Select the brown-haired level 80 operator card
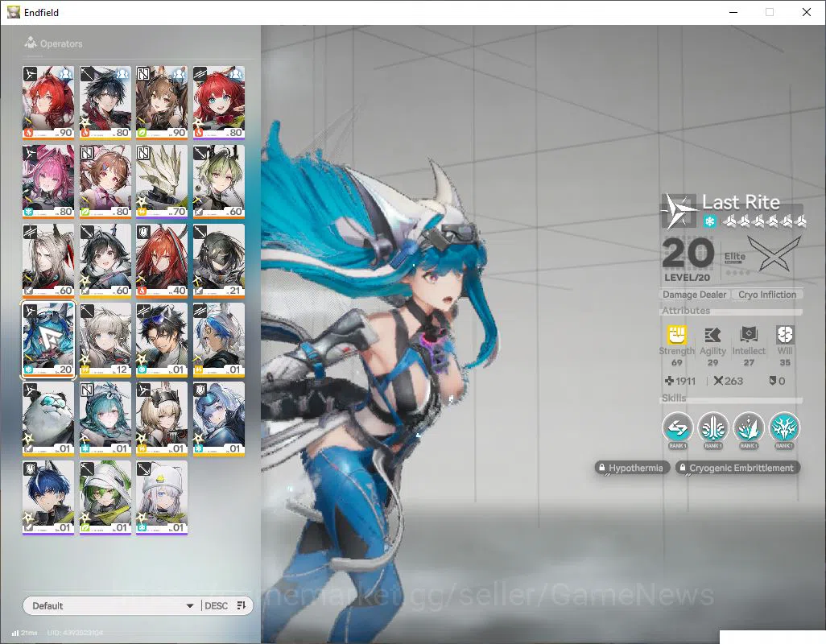The width and height of the screenshot is (826, 644). tap(105, 182)
